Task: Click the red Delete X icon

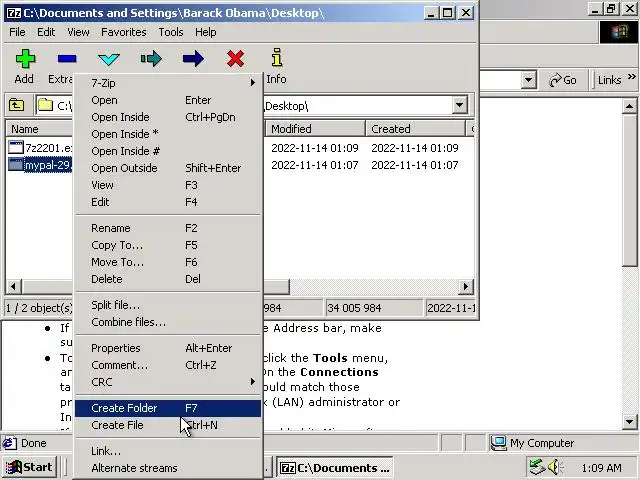Action: pos(236,59)
